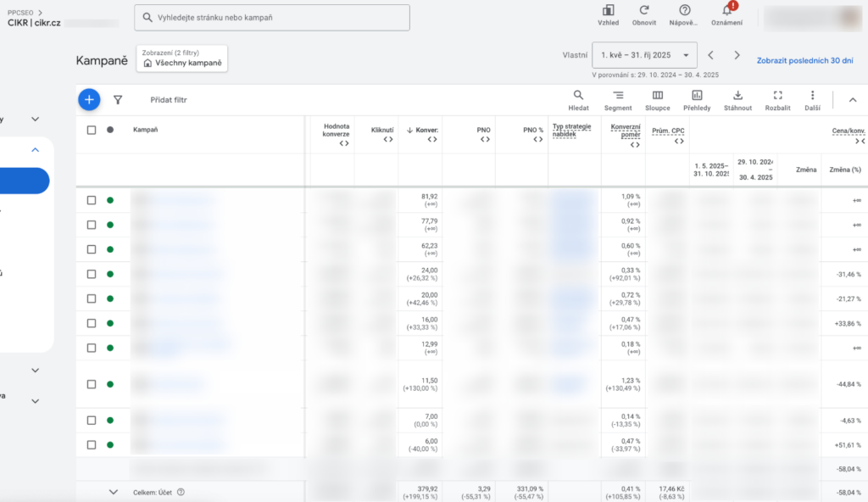The image size is (868, 502).
Task: Select the highlighted blue sidebar item
Action: [x=25, y=181]
